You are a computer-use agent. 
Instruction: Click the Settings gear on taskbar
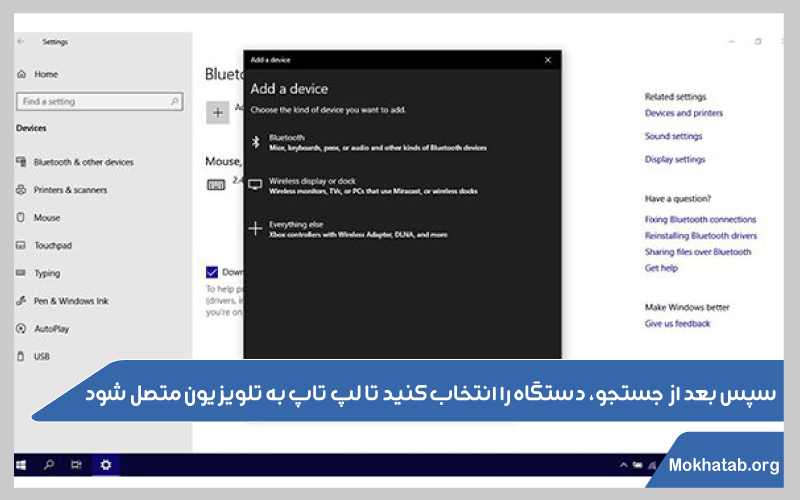pyautogui.click(x=106, y=465)
